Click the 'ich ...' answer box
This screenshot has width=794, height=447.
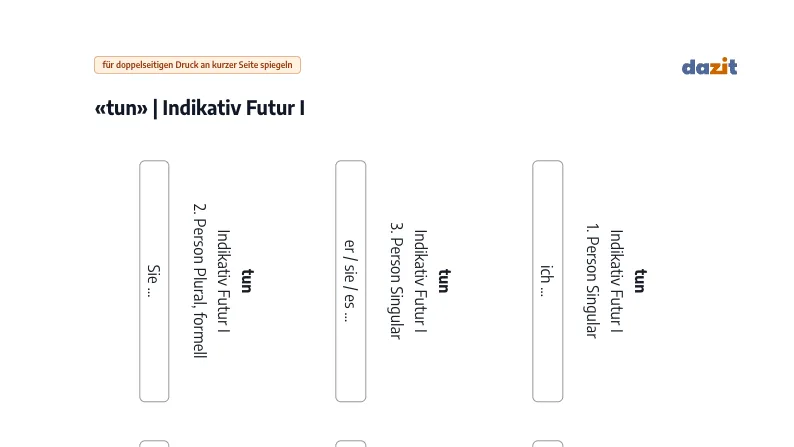click(x=547, y=281)
